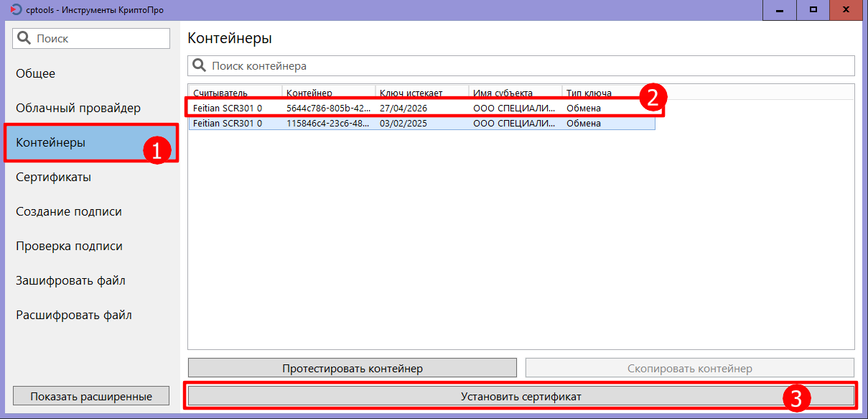Click the magnifier icon in container search
Image resolution: width=868 pixels, height=419 pixels.
199,66
